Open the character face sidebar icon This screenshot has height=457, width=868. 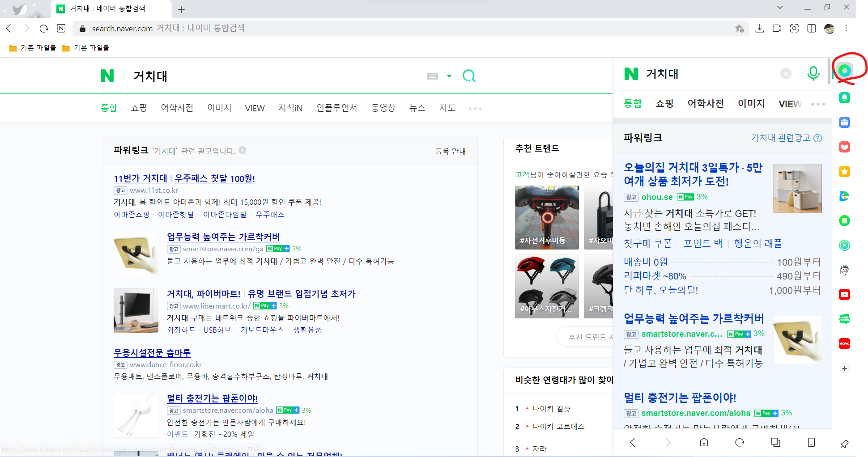(x=844, y=270)
